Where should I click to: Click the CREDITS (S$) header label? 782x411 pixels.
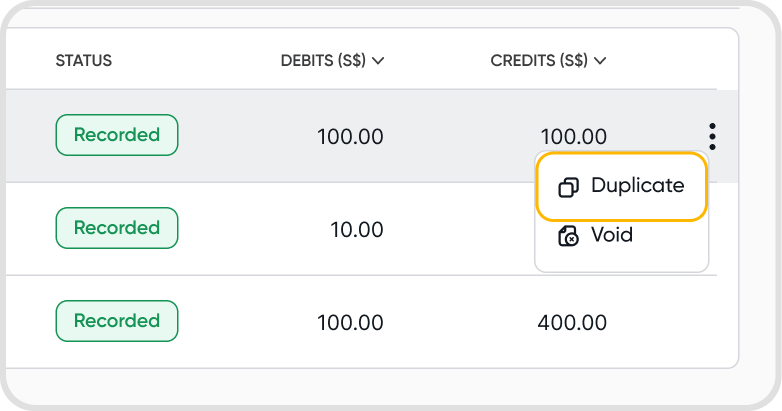(x=539, y=61)
